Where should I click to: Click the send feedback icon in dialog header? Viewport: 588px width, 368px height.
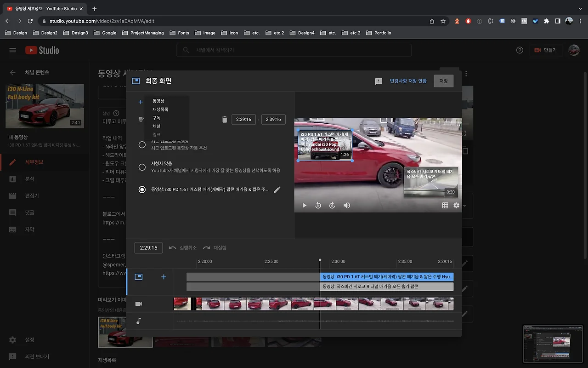(x=379, y=81)
